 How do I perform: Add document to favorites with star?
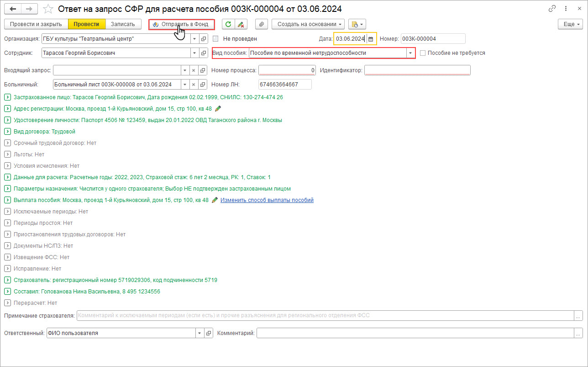(48, 9)
